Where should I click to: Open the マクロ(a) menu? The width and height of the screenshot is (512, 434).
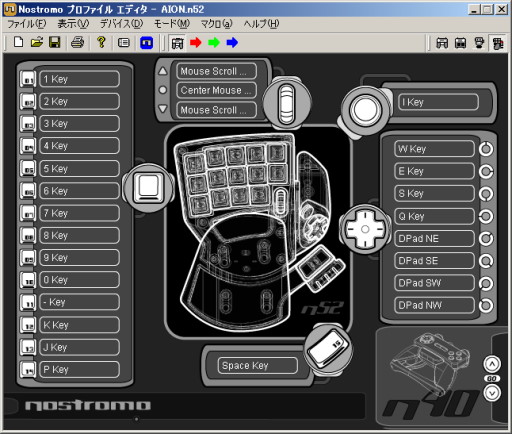point(216,24)
